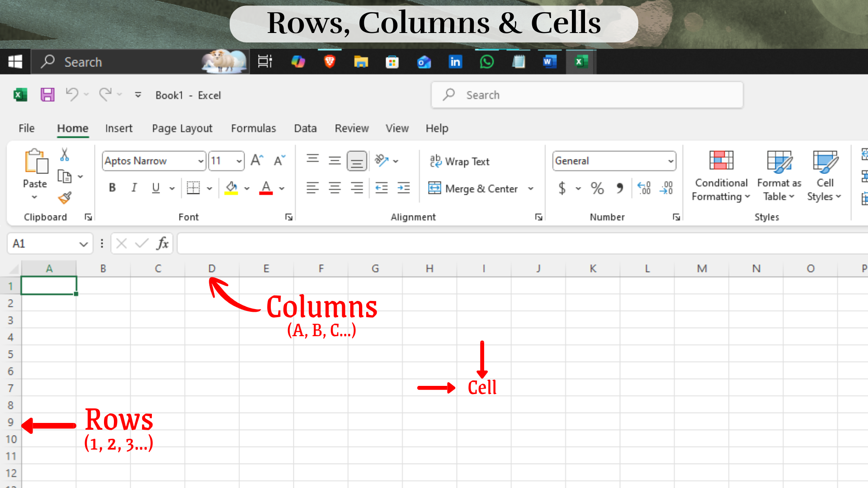Screen dimensions: 868x488
Task: Apply Bold formatting
Action: point(112,188)
